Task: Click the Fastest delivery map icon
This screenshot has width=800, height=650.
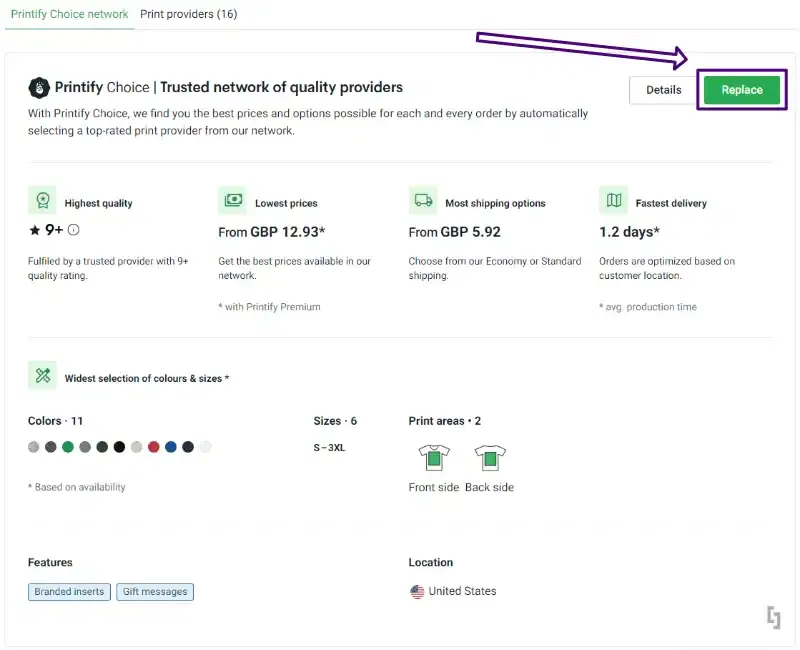Action: [613, 201]
